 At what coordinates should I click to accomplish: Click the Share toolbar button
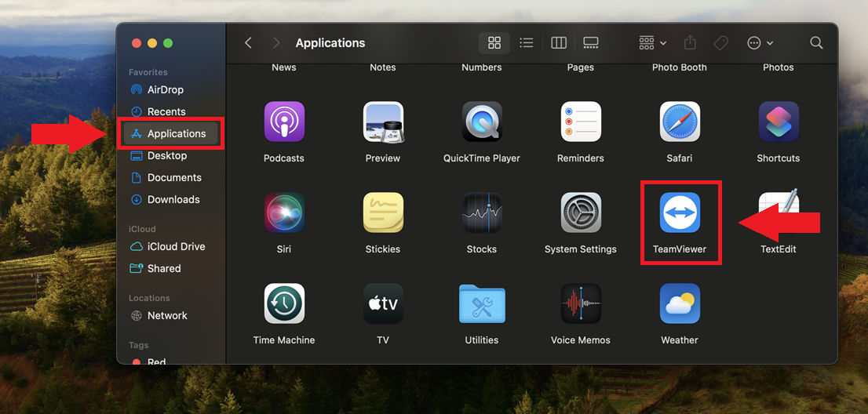pyautogui.click(x=690, y=42)
